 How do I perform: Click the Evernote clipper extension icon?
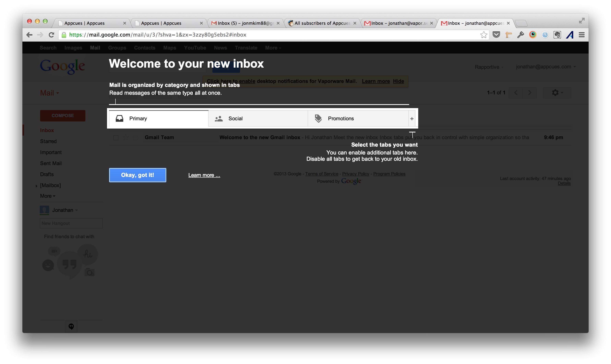click(557, 35)
